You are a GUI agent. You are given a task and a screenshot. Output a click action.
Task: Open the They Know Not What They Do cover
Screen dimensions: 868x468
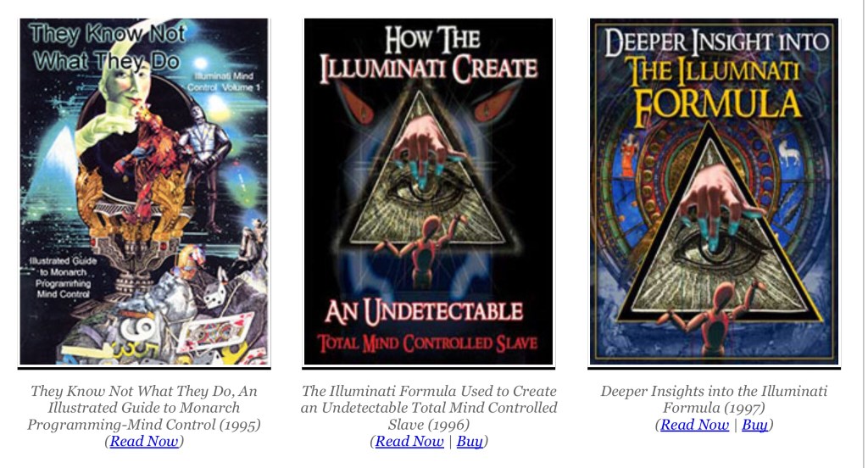pyautogui.click(x=144, y=192)
